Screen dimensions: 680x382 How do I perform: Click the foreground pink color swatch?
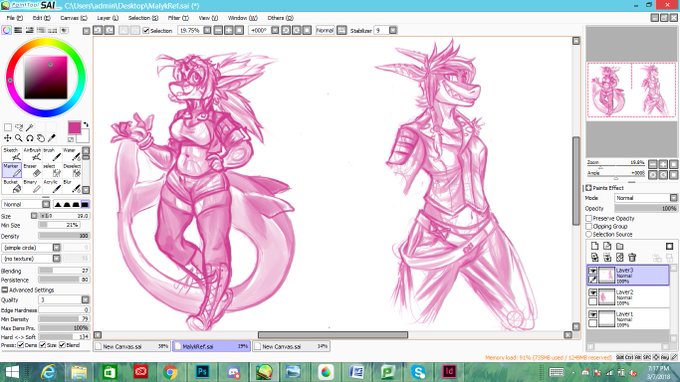point(74,127)
